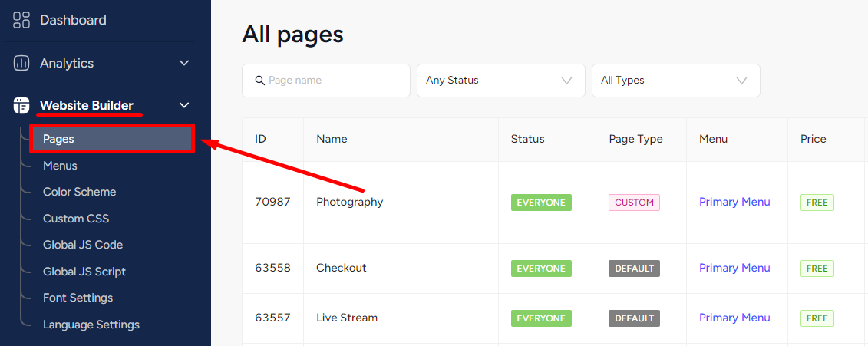Click the Page Type column header
This screenshot has width=868, height=346.
tap(635, 139)
